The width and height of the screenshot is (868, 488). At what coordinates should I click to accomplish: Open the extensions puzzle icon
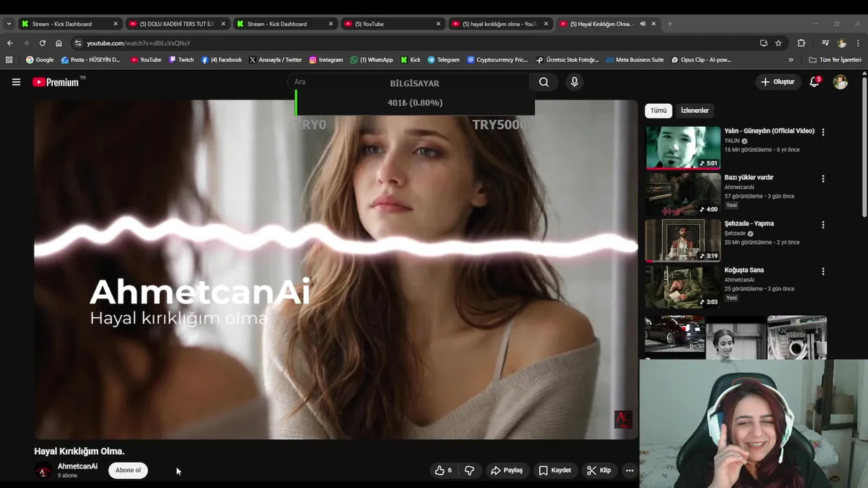pos(801,43)
